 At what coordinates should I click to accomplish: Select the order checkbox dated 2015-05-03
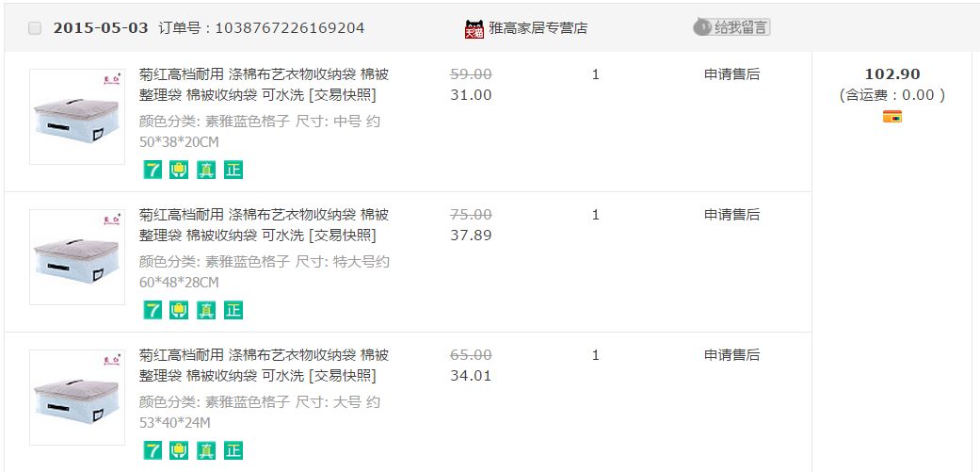pos(35,28)
